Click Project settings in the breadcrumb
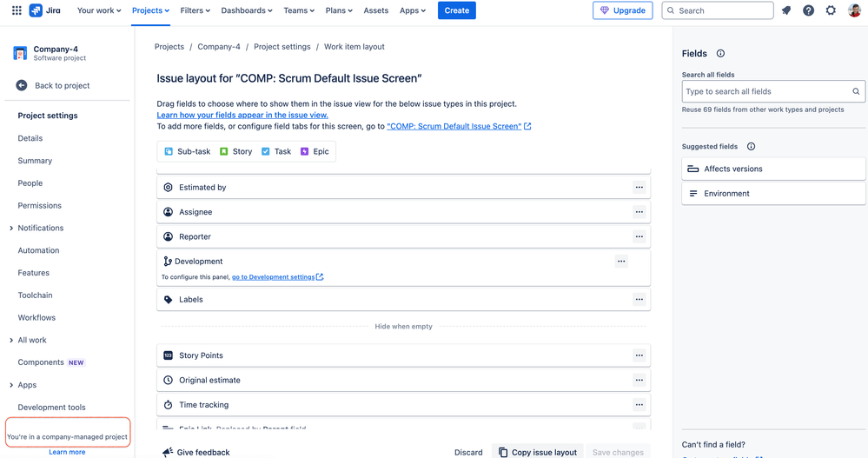 (282, 47)
